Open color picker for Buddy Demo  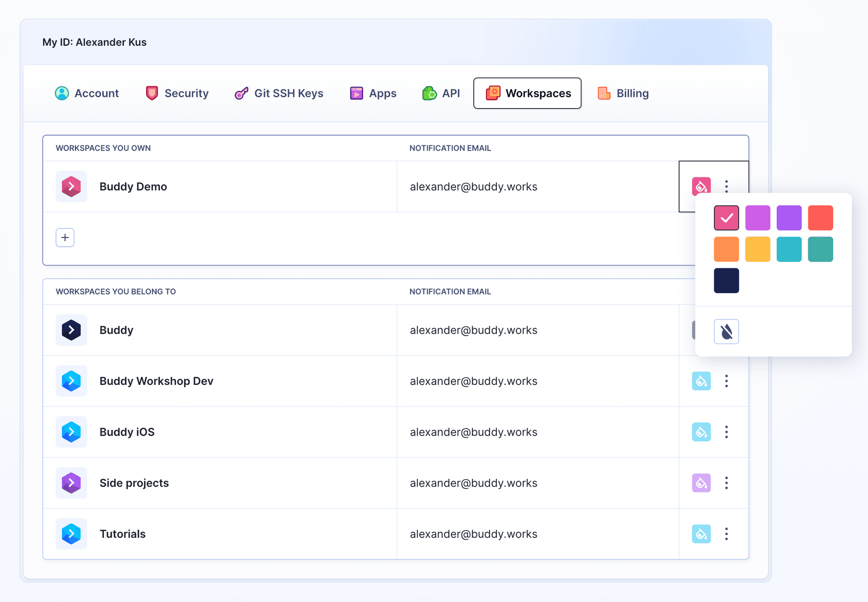pos(701,186)
